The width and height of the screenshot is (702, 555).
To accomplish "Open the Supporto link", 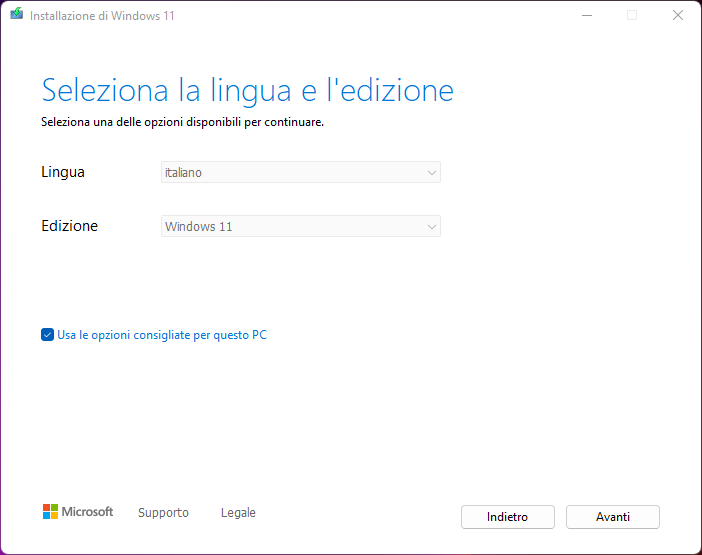I will (x=163, y=513).
